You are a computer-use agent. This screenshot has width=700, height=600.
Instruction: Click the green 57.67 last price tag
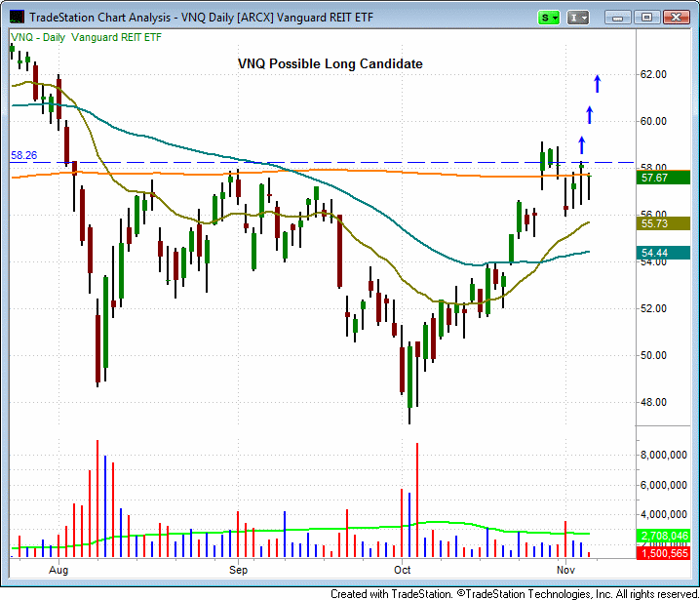(x=663, y=178)
